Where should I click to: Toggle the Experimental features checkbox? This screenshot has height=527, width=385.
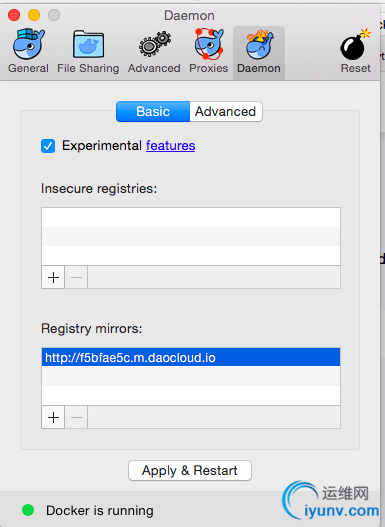(48, 146)
